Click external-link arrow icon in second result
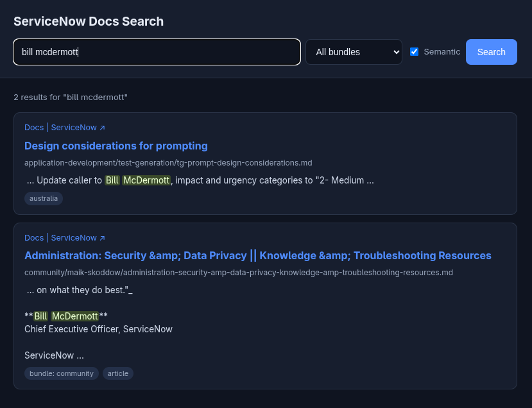 coord(102,238)
